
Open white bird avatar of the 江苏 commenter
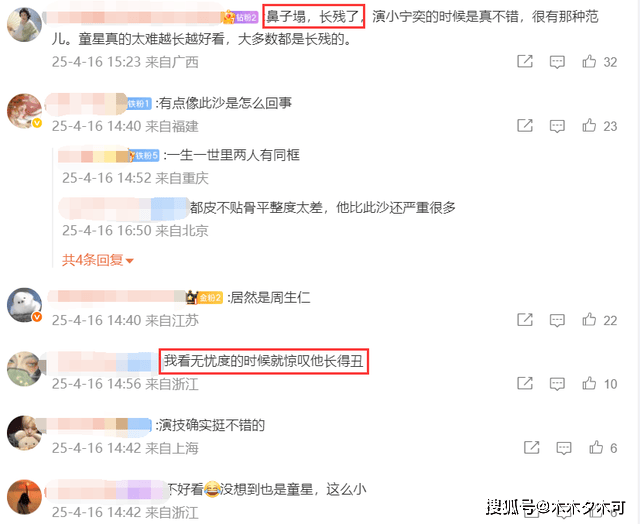24,304
